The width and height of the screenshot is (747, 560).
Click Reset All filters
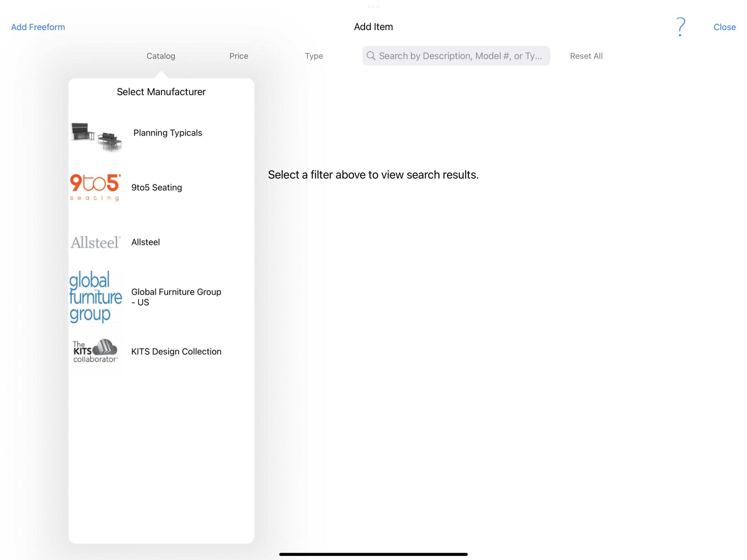point(586,56)
